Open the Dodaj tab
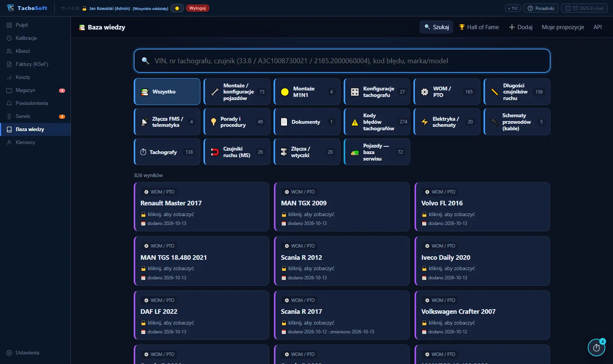 [x=521, y=27]
